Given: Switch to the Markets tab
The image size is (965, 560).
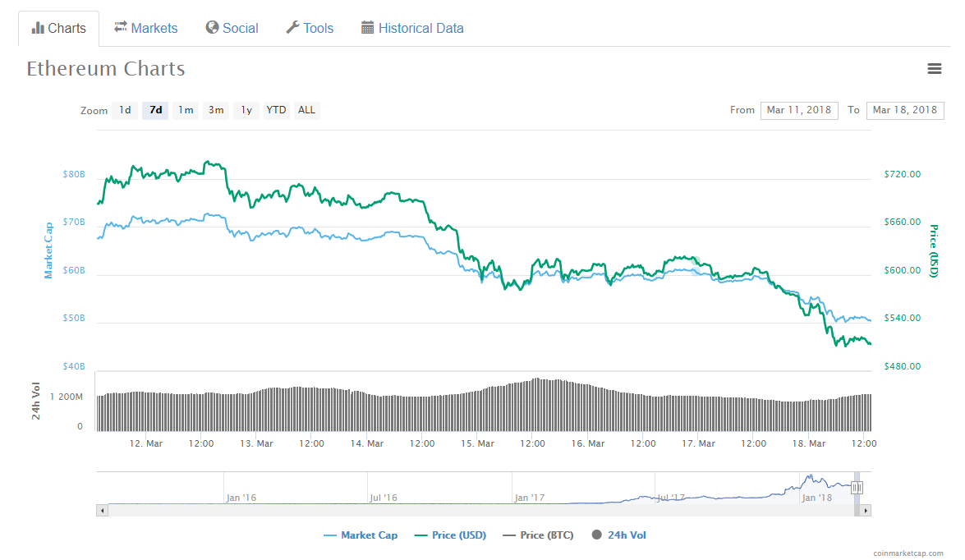Looking at the screenshot, I should [x=146, y=28].
